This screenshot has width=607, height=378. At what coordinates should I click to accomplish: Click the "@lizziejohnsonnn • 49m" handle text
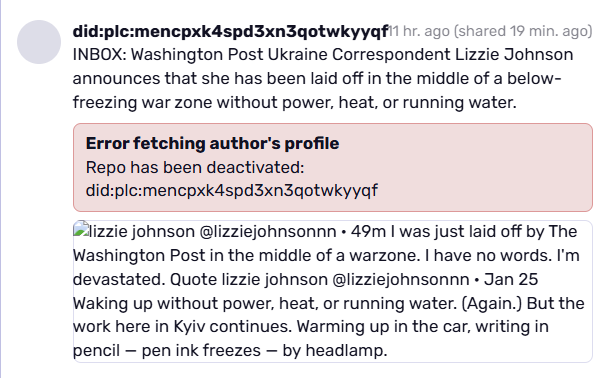tap(293, 232)
